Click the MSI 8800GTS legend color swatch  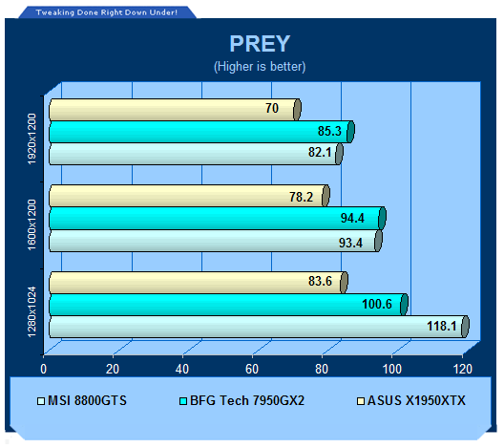[41, 401]
